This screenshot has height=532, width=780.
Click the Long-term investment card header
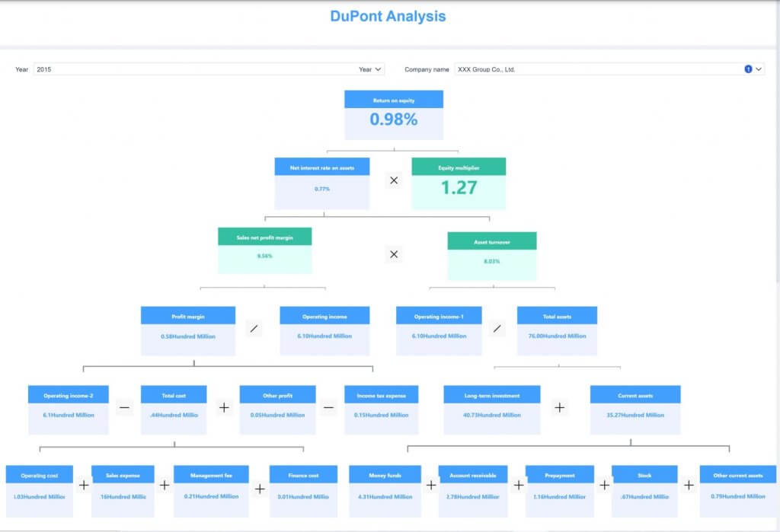pos(492,395)
